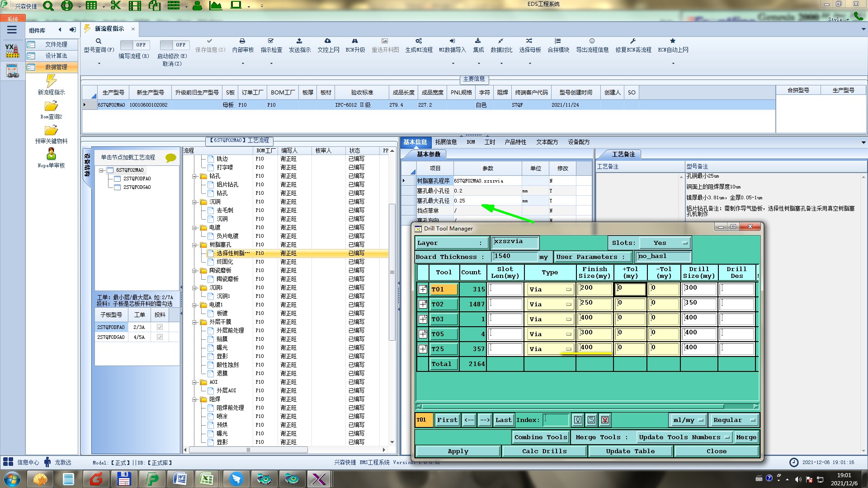Click the 发送指示 toolbar icon

[x=299, y=41]
